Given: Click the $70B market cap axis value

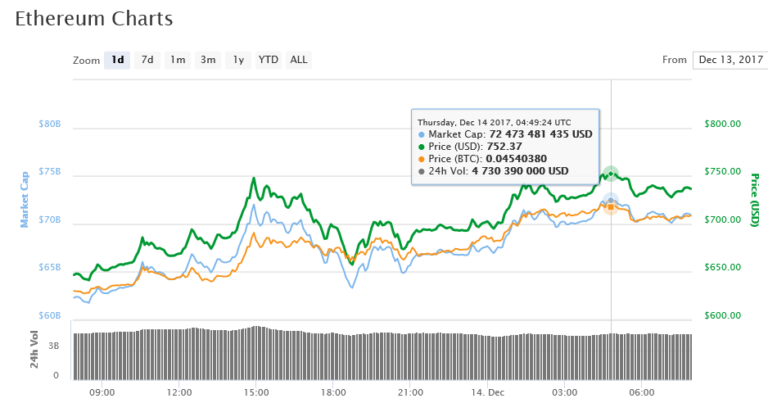Looking at the screenshot, I should pyautogui.click(x=49, y=219).
